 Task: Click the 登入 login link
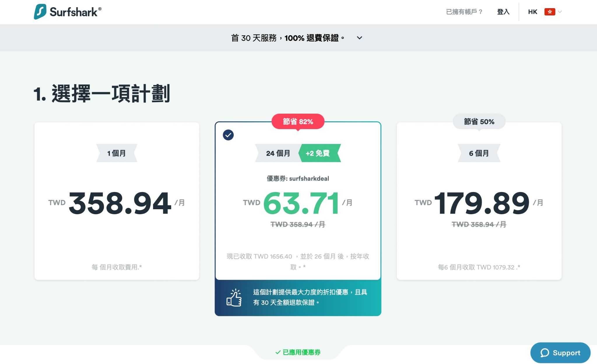point(503,12)
